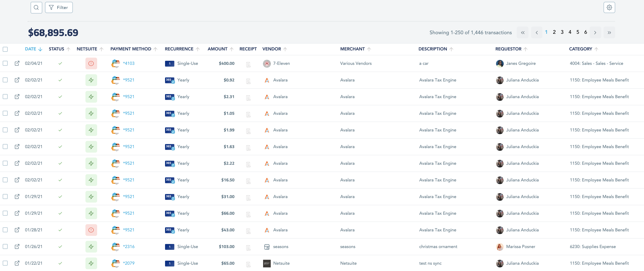Open external link icon for 7-Eleven row
This screenshot has width=644, height=271.
17,63
